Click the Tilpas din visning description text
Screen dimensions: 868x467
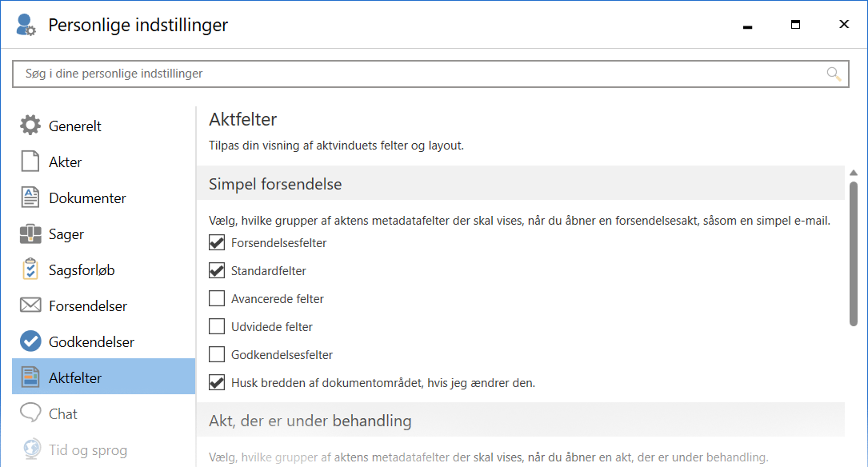click(x=336, y=146)
